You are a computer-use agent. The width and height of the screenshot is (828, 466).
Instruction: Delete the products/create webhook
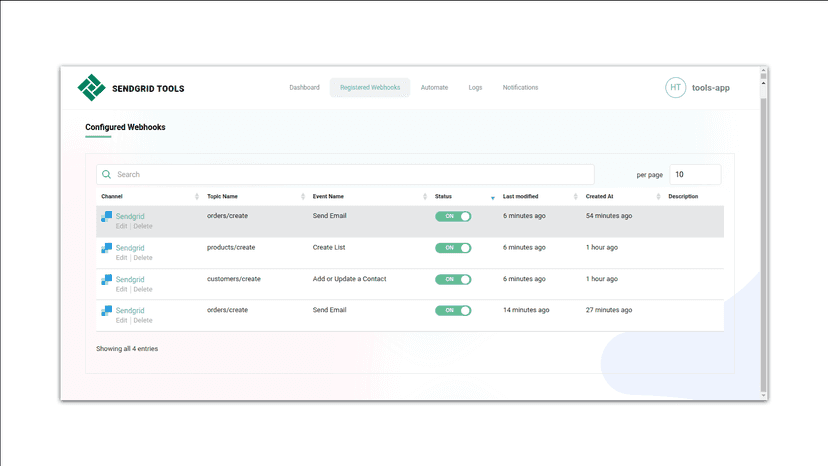[143, 258]
